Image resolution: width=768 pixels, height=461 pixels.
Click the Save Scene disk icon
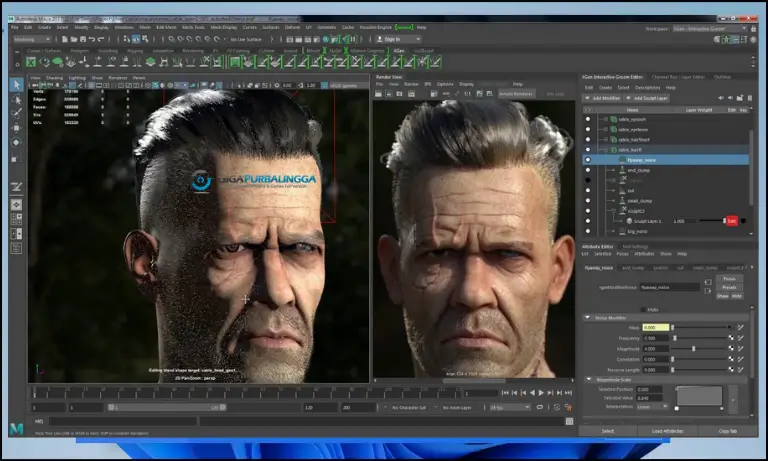pyautogui.click(x=83, y=39)
